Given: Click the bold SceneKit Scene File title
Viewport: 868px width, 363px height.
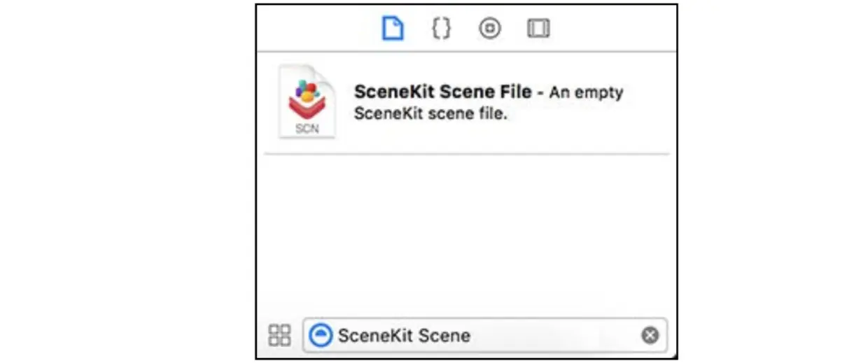Looking at the screenshot, I should 444,92.
